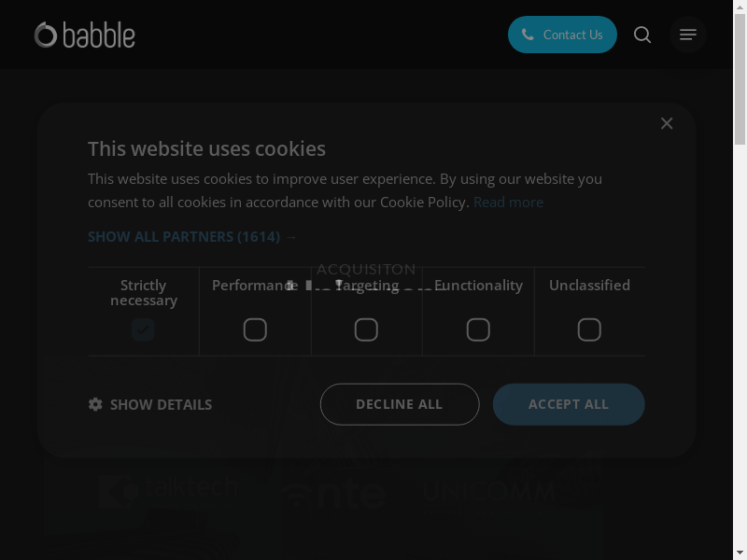This screenshot has height=560, width=747.
Task: Enable the Performance cookies checkbox
Action: coord(255,329)
